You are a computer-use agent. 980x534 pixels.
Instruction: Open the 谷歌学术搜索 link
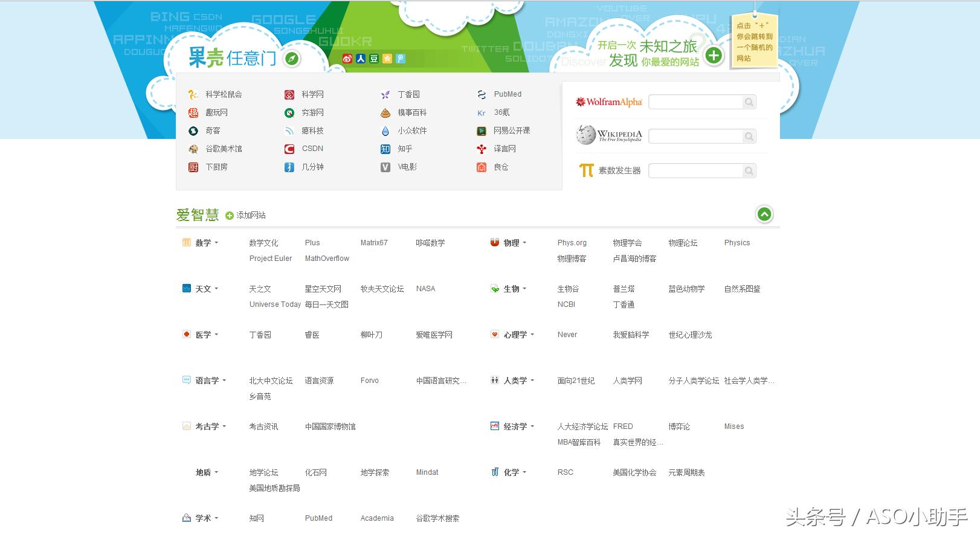(x=437, y=518)
